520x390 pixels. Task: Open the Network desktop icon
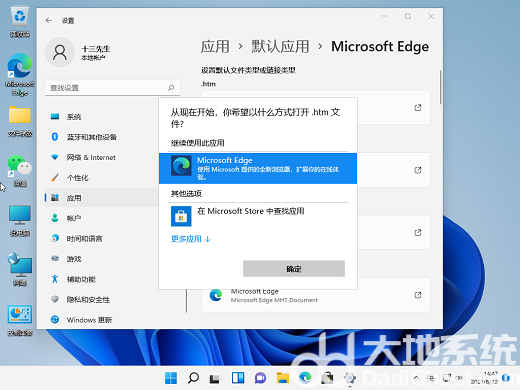pos(20,269)
